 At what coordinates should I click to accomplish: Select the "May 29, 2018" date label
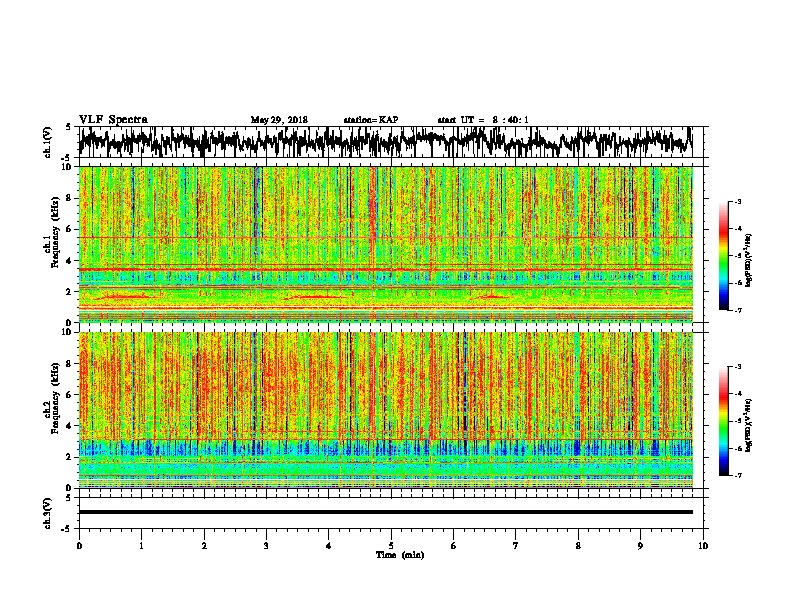click(x=279, y=120)
